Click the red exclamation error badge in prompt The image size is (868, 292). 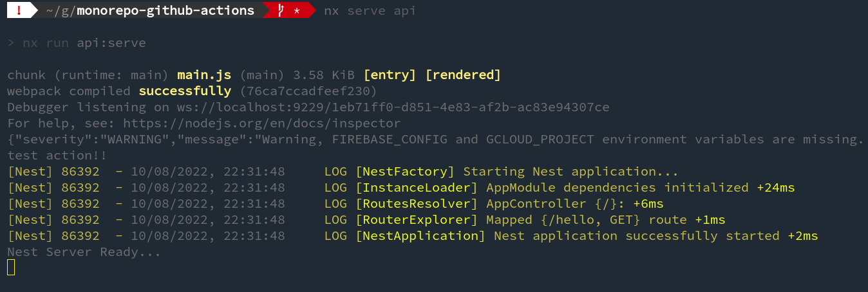pos(19,11)
